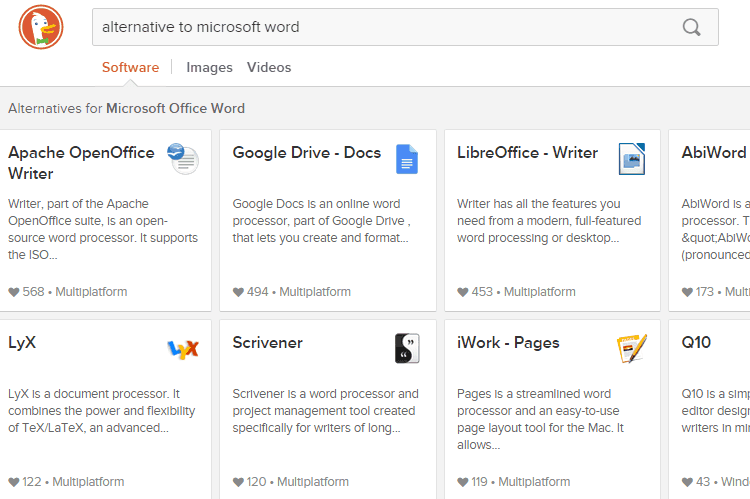Click the Scrivener app icon
This screenshot has width=750, height=499.
pyautogui.click(x=407, y=348)
